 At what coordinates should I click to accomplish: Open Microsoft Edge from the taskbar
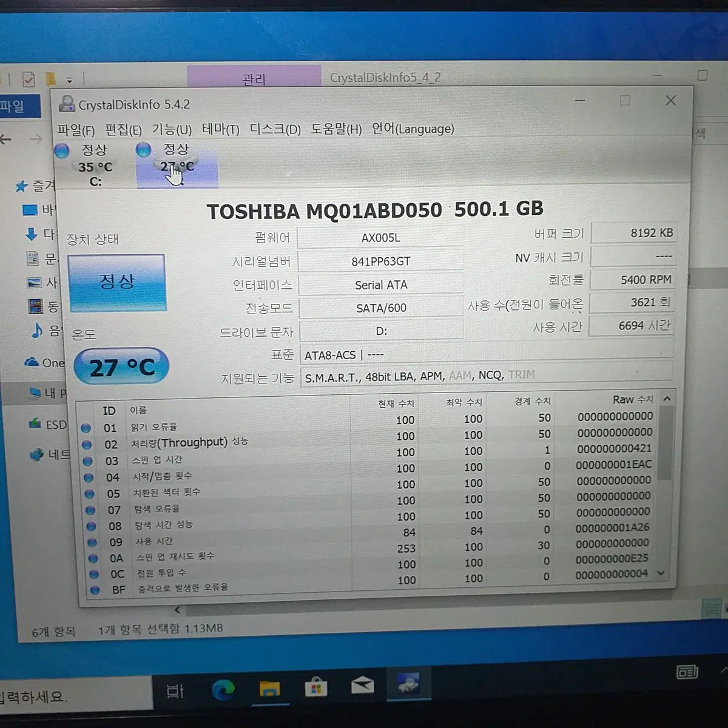(223, 689)
